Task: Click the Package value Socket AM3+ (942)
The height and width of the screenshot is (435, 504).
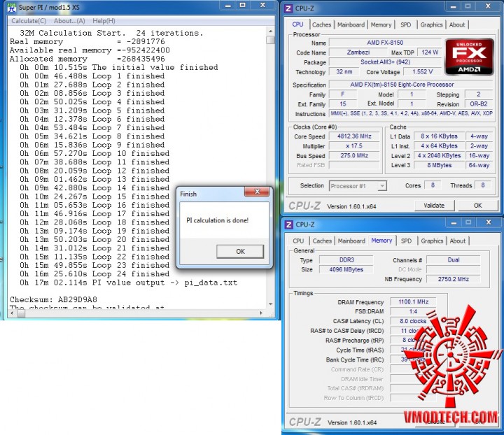Action: coord(385,62)
